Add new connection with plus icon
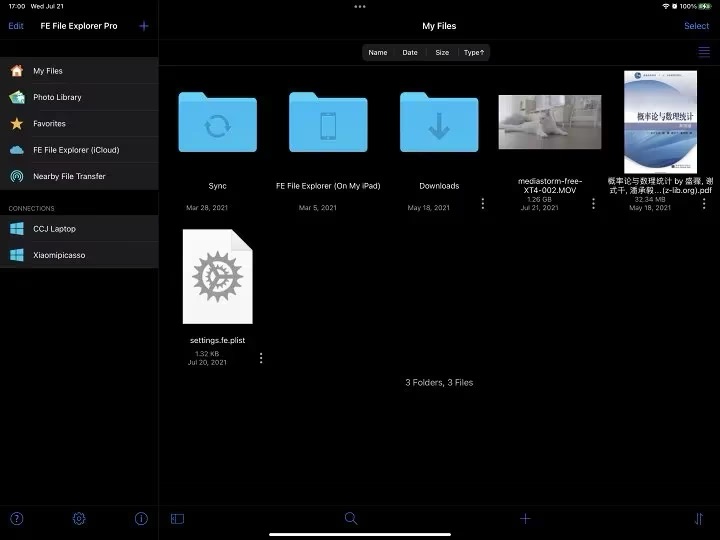This screenshot has height=540, width=720. point(143,26)
